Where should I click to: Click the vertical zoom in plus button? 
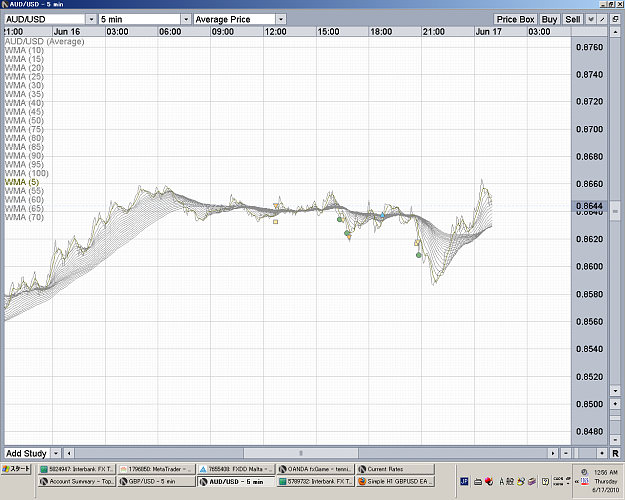(x=615, y=404)
